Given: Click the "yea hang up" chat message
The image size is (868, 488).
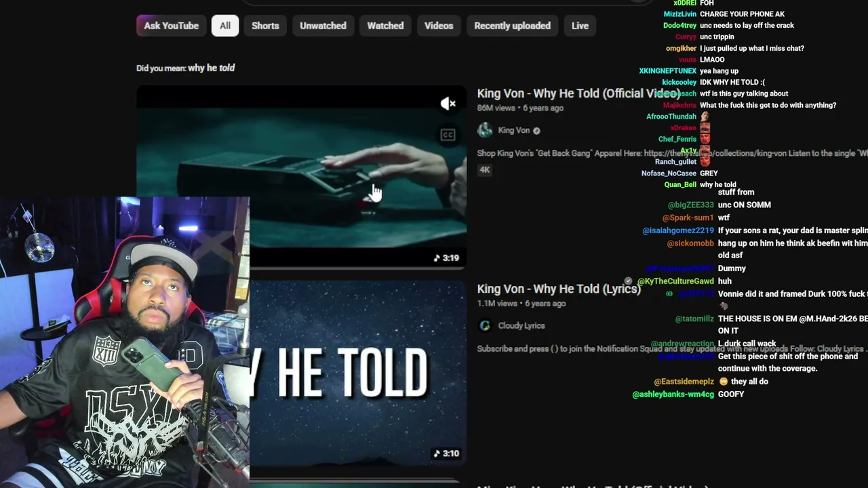Looking at the screenshot, I should click(719, 71).
